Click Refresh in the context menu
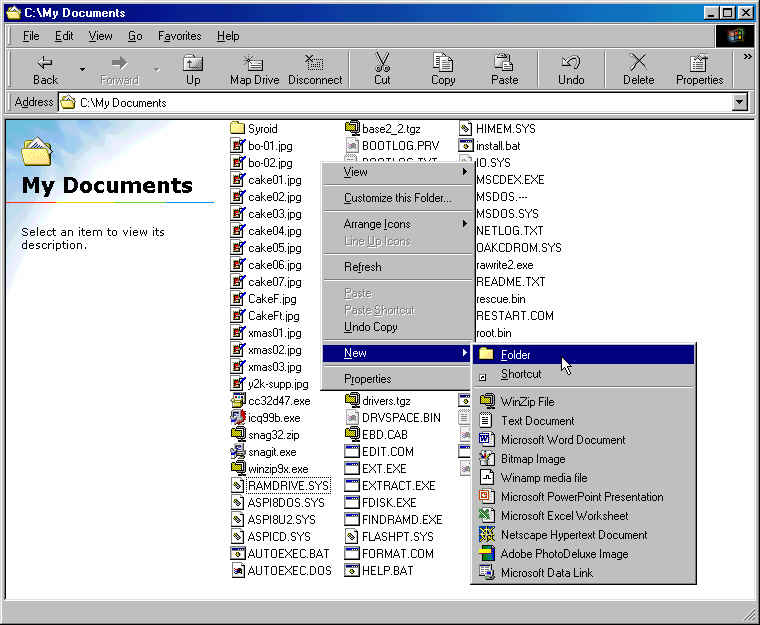This screenshot has height=625, width=760. click(x=362, y=267)
